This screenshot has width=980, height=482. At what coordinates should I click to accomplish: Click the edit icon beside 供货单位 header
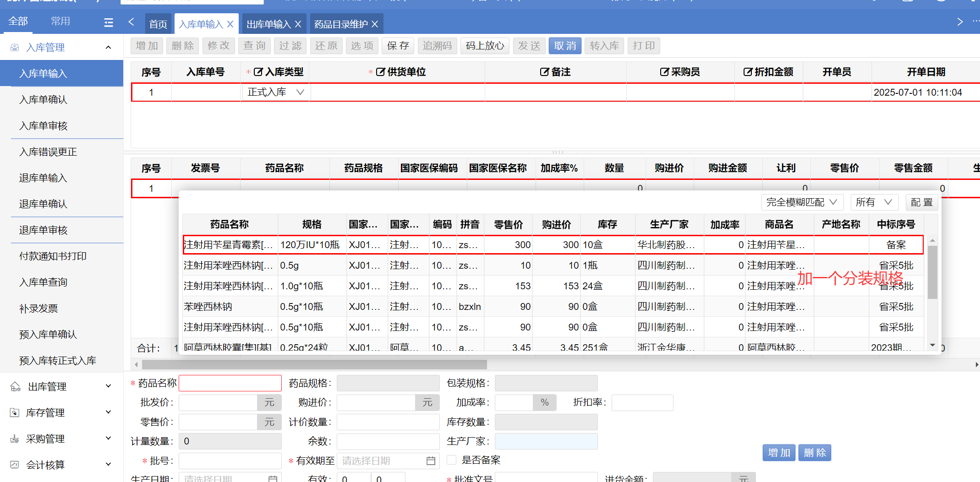[x=381, y=72]
